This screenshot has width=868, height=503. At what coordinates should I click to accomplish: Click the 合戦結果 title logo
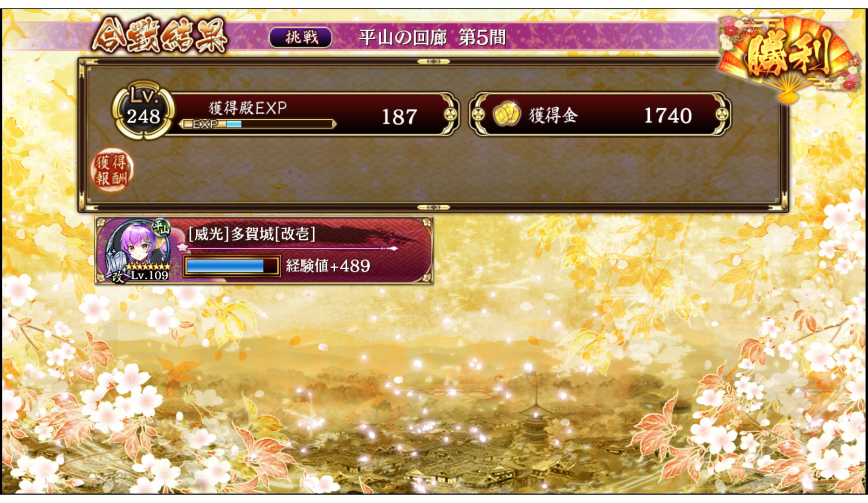159,35
